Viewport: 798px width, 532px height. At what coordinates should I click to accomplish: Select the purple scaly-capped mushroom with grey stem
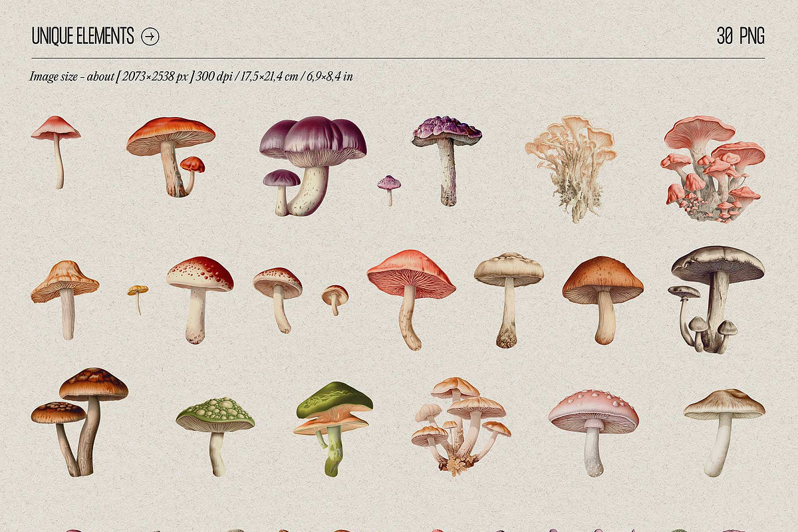click(447, 161)
